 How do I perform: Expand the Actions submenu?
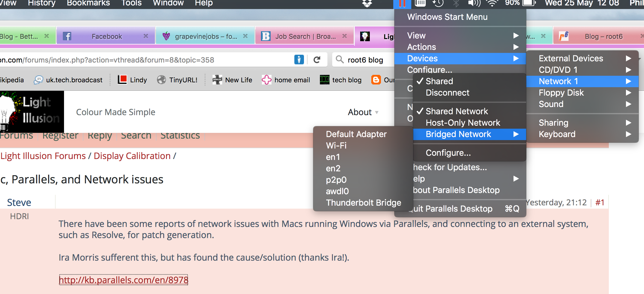coord(460,47)
